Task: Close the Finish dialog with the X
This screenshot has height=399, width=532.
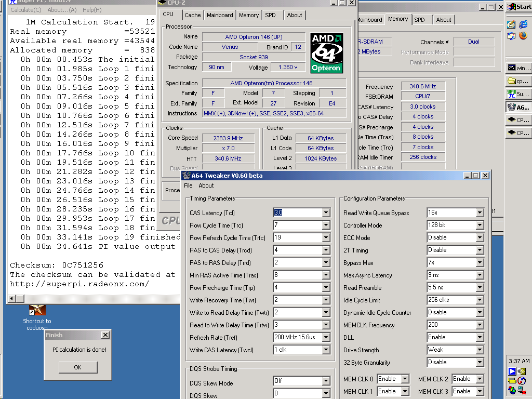Action: 105,335
